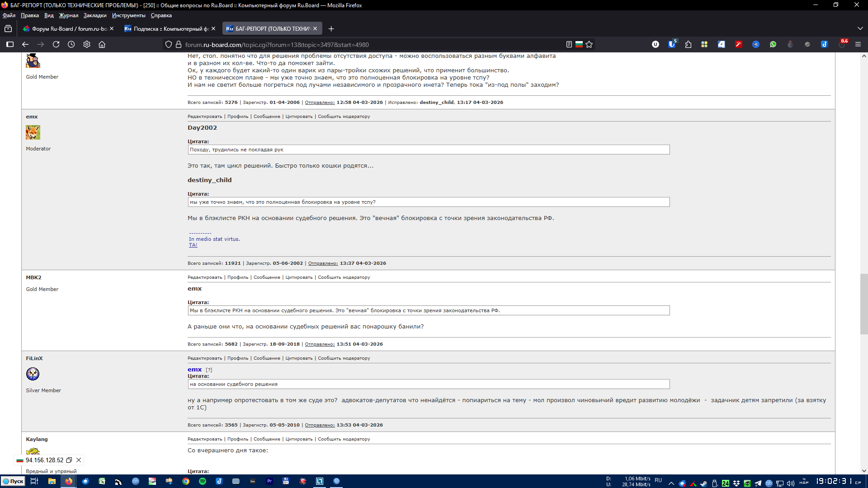Toggle the Firefox sidebar button
This screenshot has width=868, height=488.
pyautogui.click(x=10, y=44)
